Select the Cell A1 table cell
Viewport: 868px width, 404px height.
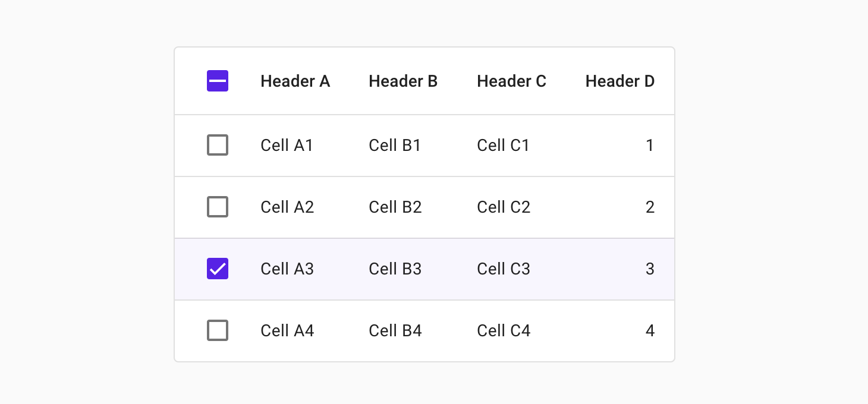pos(287,145)
